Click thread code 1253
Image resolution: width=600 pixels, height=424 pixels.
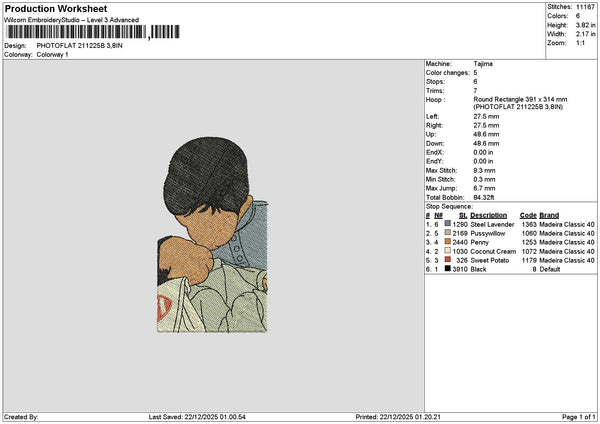point(529,242)
